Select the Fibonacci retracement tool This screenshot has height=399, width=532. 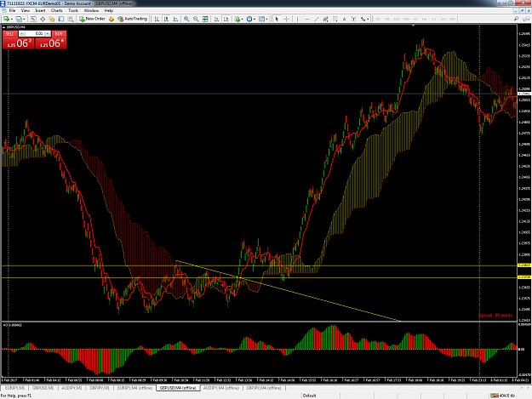click(x=335, y=19)
